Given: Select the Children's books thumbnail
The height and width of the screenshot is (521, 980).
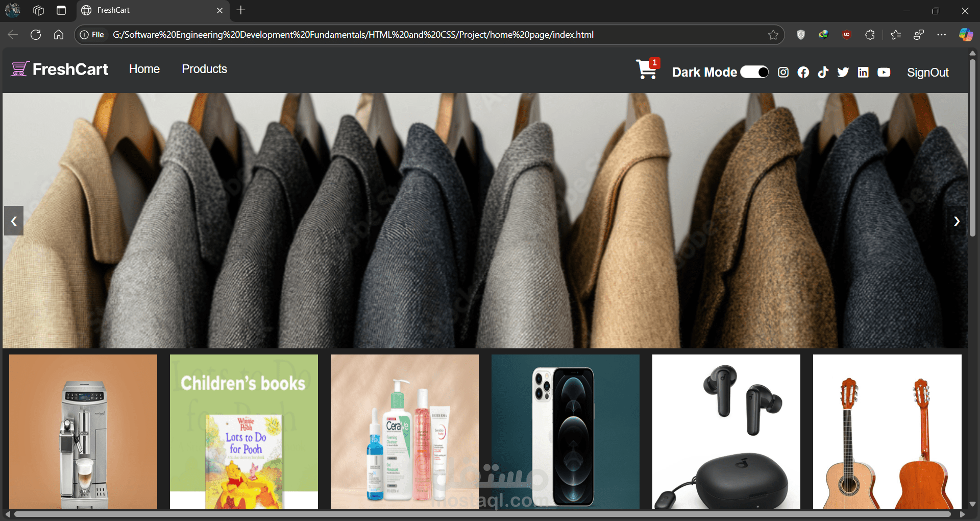Looking at the screenshot, I should 244,432.
